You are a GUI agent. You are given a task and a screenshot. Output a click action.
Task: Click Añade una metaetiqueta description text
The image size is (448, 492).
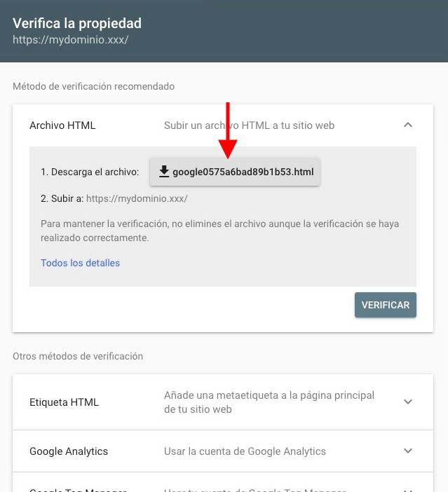[269, 402]
